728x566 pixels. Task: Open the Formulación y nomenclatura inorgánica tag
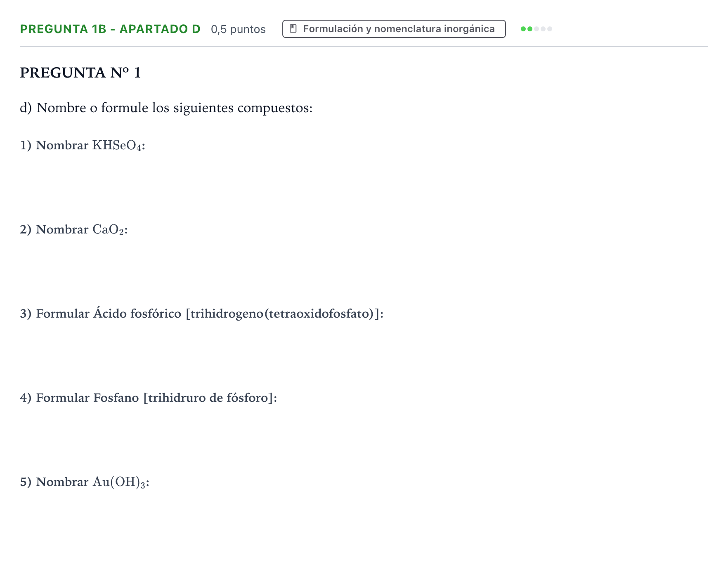click(394, 29)
